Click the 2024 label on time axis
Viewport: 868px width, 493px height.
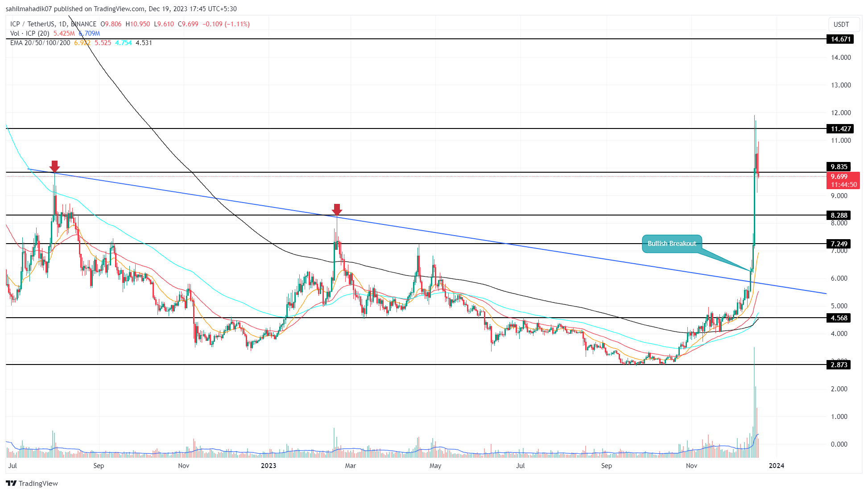(777, 466)
